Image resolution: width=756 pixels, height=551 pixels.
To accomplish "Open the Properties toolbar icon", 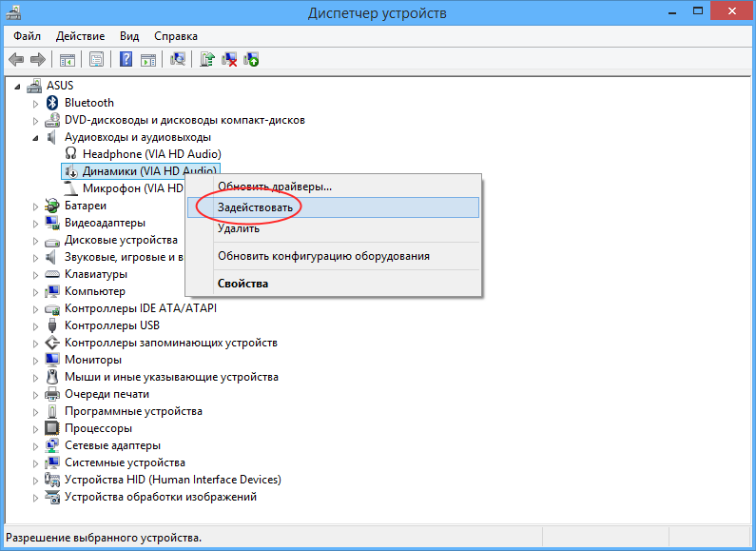I will 96,60.
